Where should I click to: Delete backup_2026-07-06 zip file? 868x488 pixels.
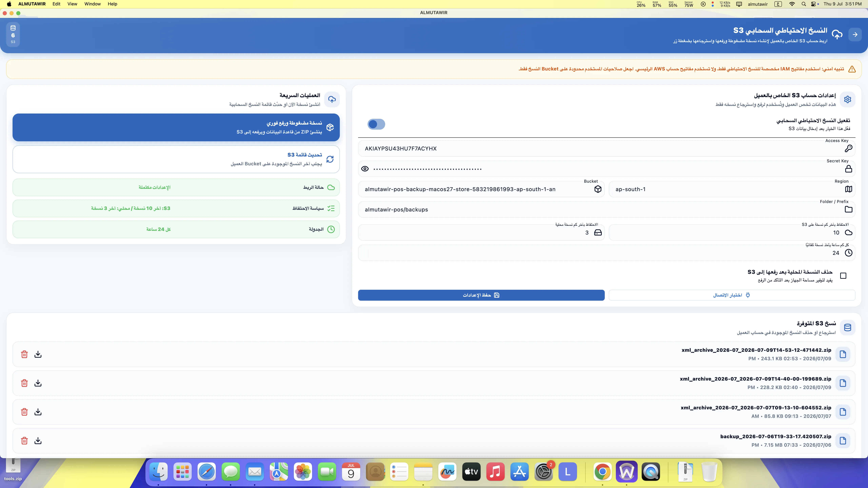(x=24, y=441)
